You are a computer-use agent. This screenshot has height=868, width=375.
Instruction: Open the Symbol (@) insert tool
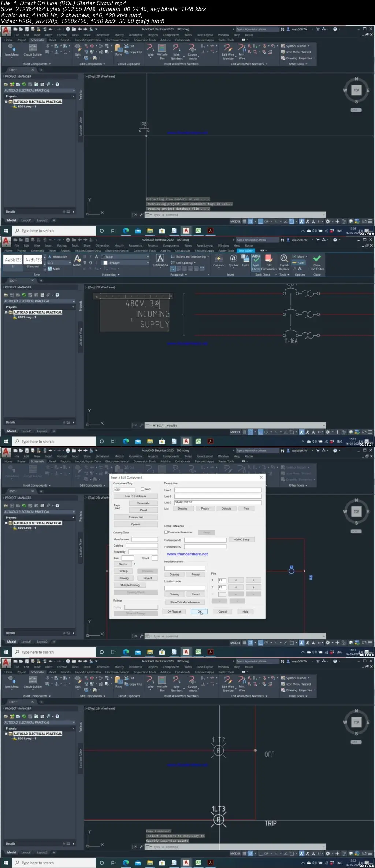pyautogui.click(x=233, y=261)
